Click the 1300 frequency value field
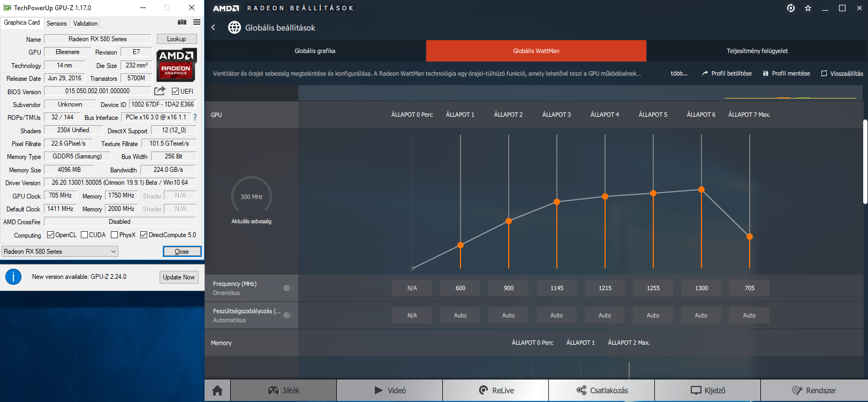Viewport: 868px width, 402px height. coord(701,288)
